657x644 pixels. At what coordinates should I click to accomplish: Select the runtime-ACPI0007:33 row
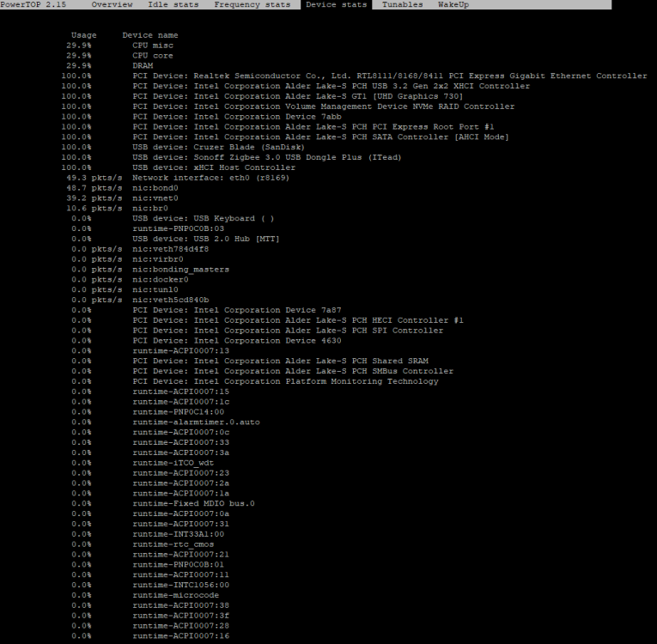tap(150, 442)
